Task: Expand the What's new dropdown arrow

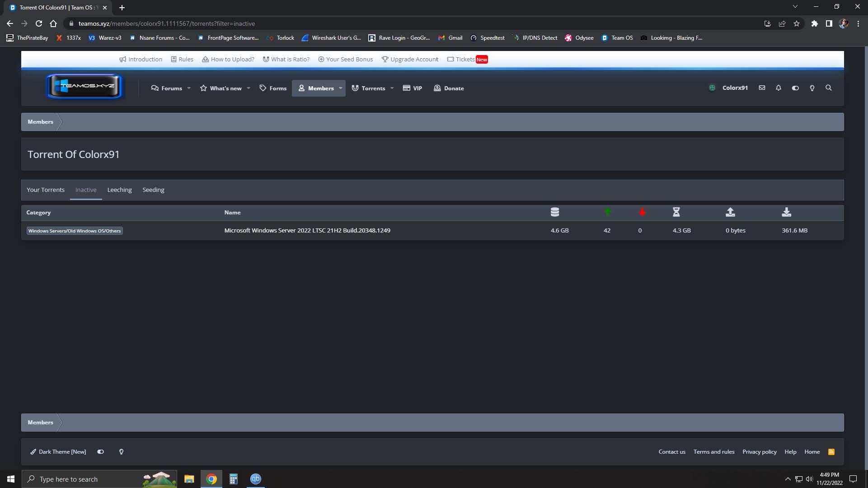Action: [249, 88]
